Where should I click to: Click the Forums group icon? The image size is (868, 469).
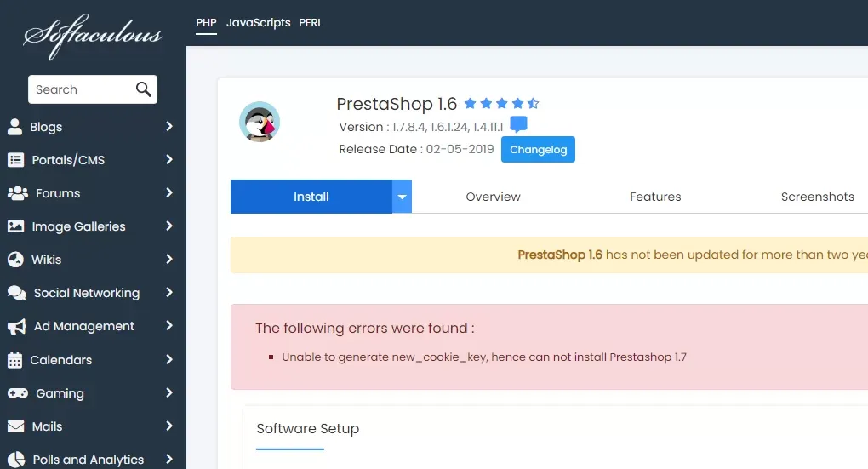18,193
